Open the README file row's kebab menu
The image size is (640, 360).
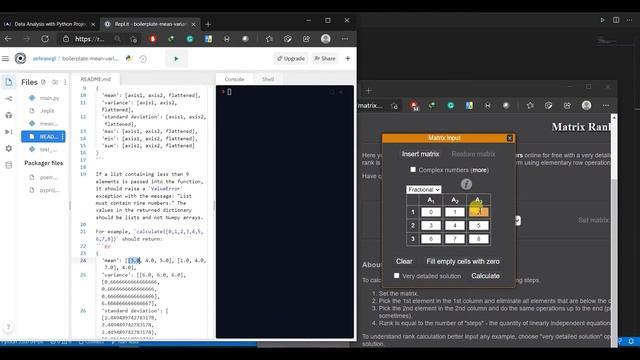point(62,136)
